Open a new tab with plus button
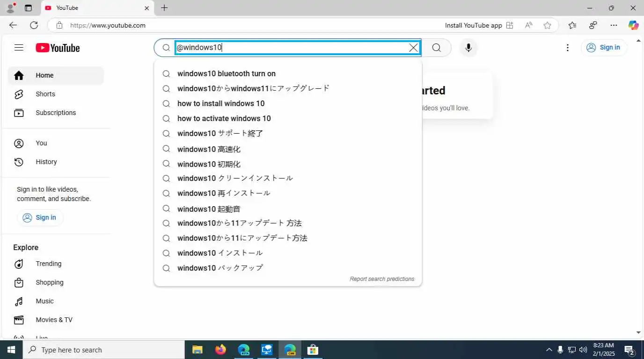644x359 pixels. tap(164, 8)
